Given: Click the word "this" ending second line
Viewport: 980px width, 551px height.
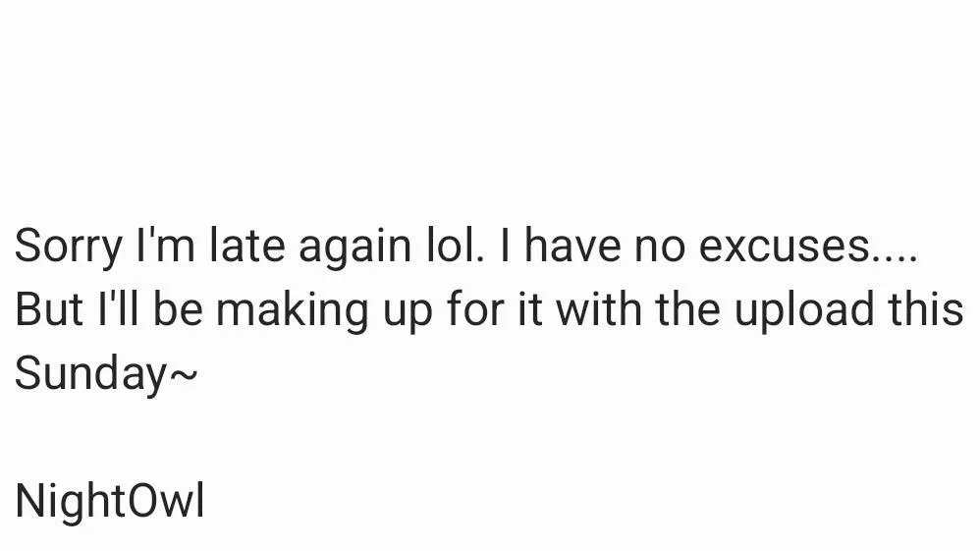Looking at the screenshot, I should 926,307.
